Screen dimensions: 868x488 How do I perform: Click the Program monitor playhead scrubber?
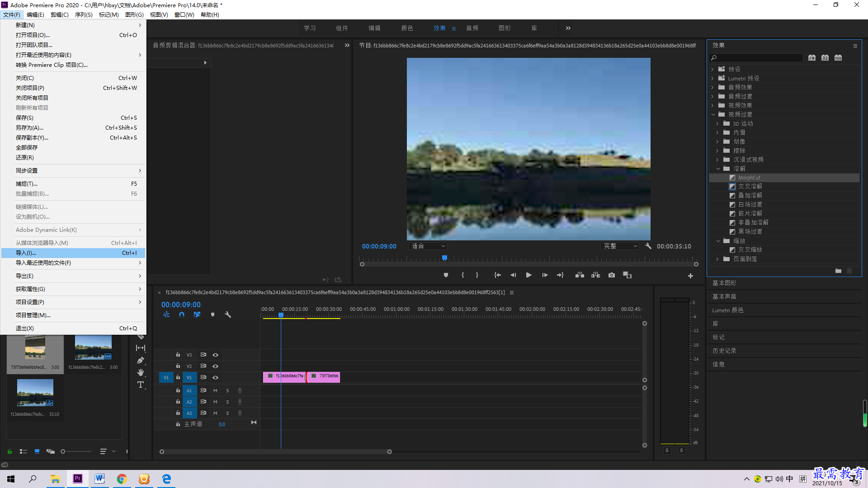point(444,258)
